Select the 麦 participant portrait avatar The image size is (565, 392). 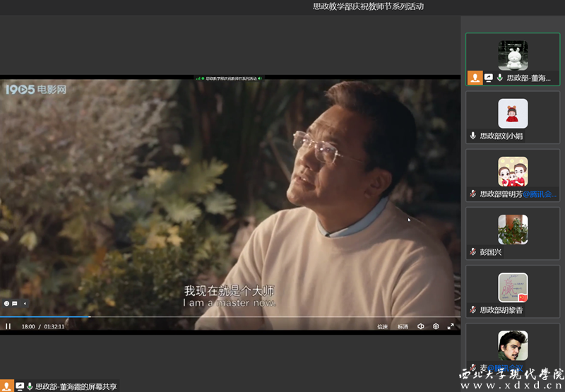tap(513, 345)
